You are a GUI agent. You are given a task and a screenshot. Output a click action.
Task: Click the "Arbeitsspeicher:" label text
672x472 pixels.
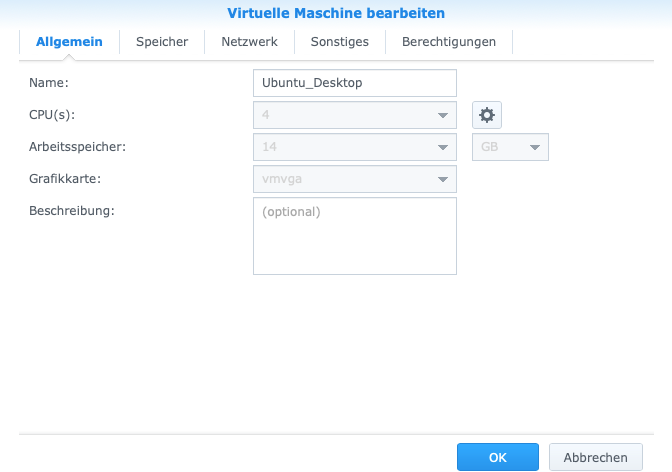click(78, 147)
